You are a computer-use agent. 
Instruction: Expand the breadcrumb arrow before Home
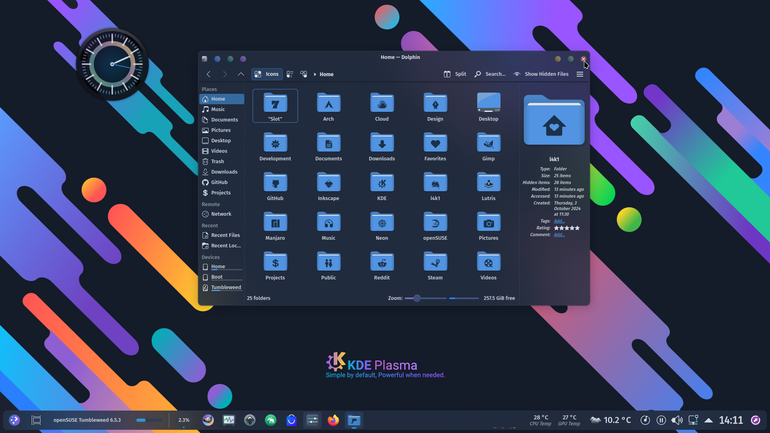click(315, 74)
